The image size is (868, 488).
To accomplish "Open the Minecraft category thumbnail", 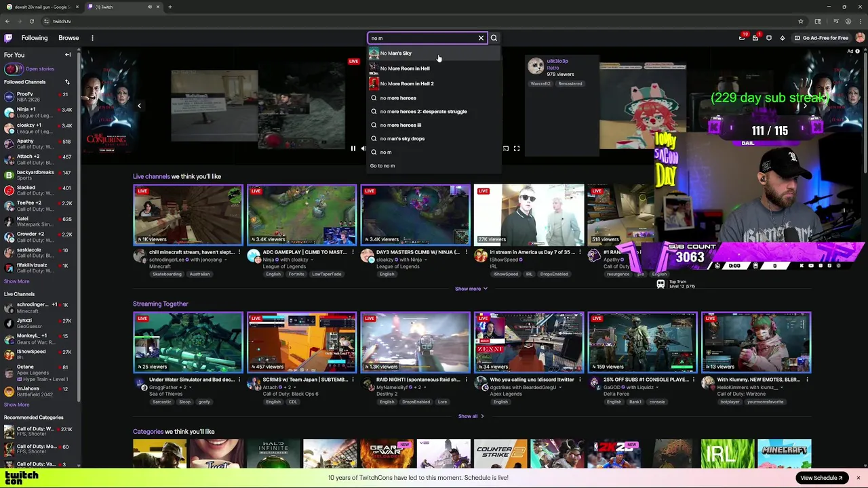I will (x=785, y=453).
